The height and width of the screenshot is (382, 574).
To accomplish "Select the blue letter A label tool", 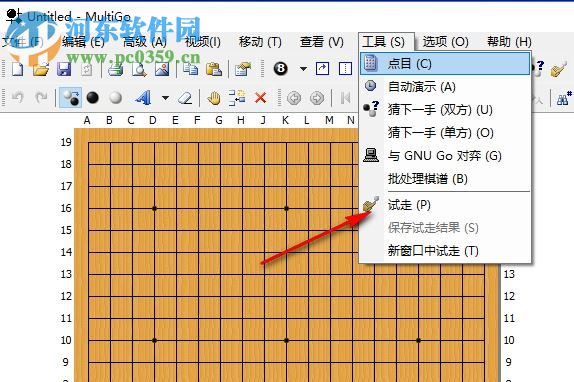I will (143, 98).
